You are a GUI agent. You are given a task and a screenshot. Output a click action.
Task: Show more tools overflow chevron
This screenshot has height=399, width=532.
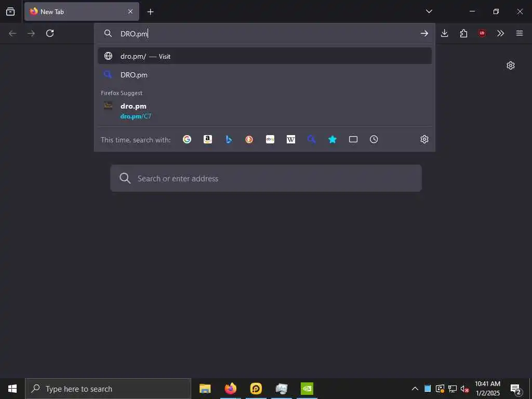coord(500,33)
